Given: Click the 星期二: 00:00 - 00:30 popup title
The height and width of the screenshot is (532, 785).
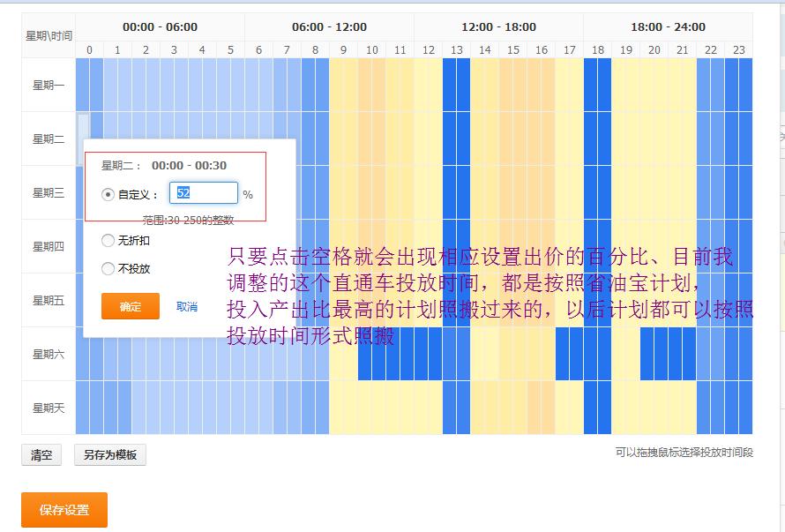Looking at the screenshot, I should pos(164,165).
